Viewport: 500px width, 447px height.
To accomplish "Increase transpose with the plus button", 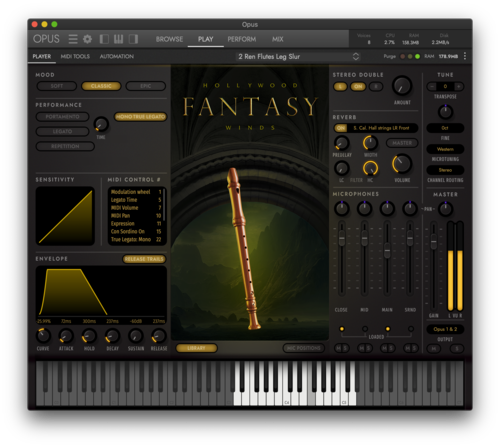I will pyautogui.click(x=459, y=87).
